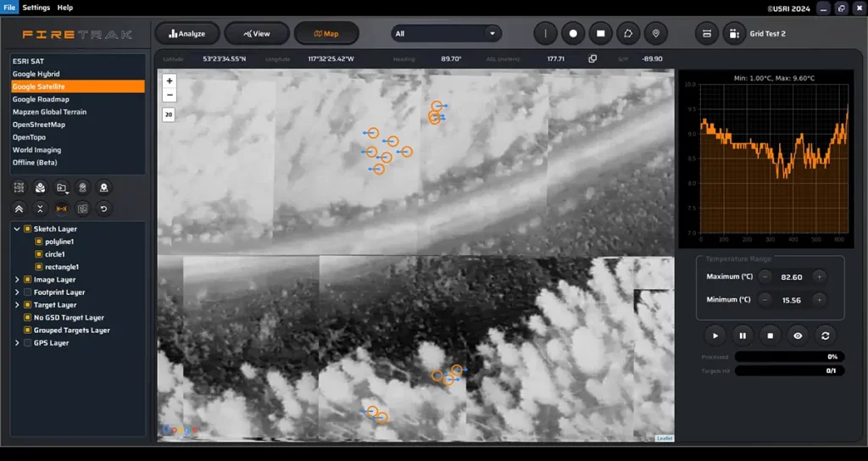Choose OpenStreetMap from the basemap list
The width and height of the screenshot is (868, 461).
(39, 125)
